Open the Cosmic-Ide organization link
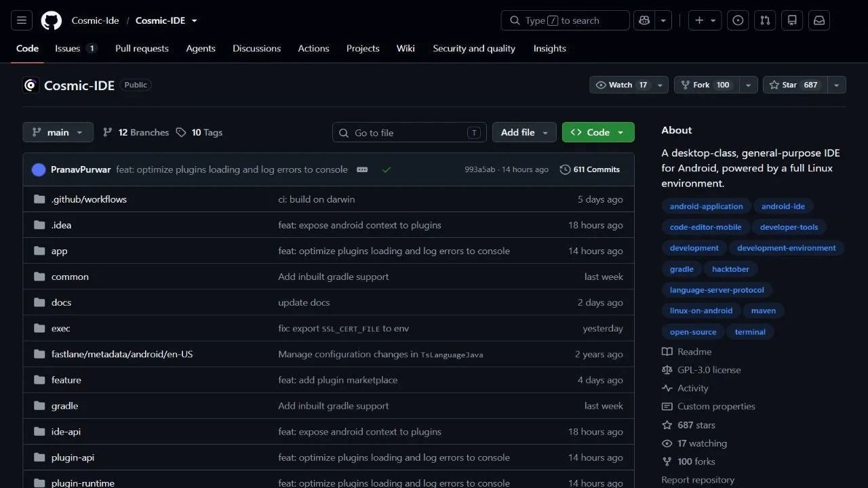 (95, 20)
